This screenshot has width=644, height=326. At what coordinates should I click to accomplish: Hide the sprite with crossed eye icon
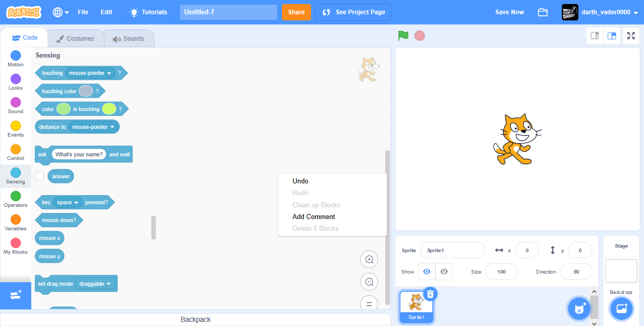pyautogui.click(x=444, y=271)
